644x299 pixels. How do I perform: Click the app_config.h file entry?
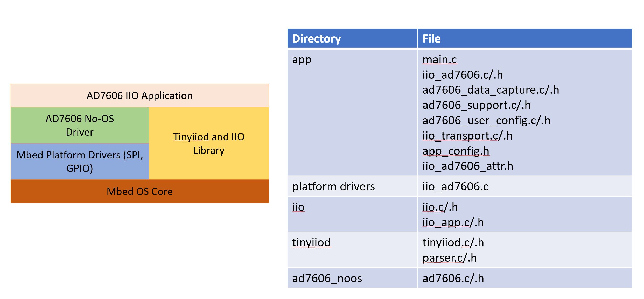(456, 151)
